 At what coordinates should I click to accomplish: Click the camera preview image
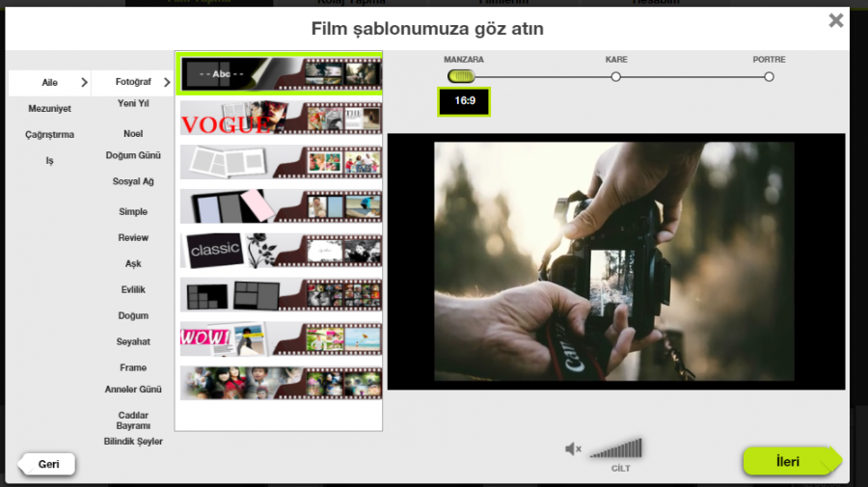click(x=614, y=260)
